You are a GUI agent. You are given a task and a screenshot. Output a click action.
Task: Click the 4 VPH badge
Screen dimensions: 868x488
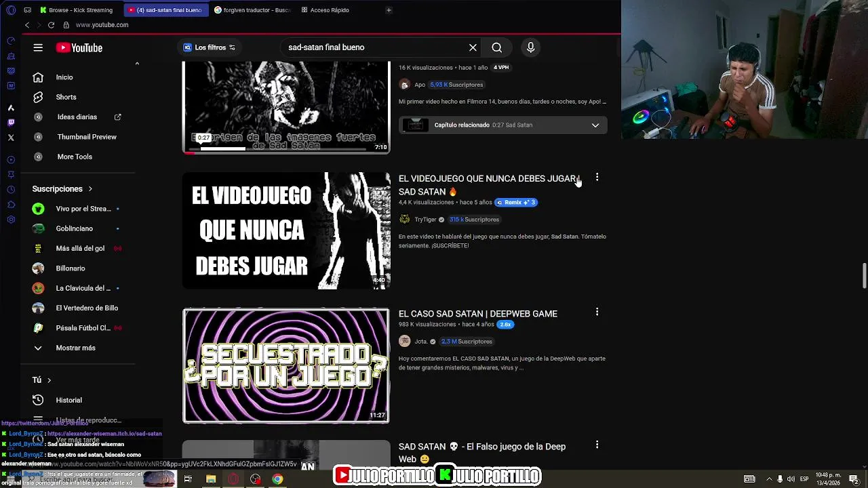tap(501, 67)
